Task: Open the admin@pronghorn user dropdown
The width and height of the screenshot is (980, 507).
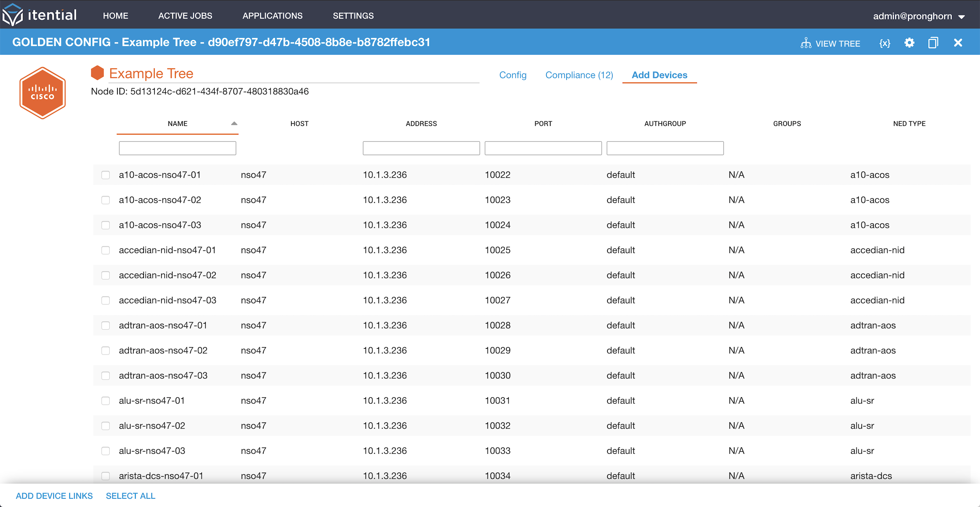Action: tap(919, 16)
